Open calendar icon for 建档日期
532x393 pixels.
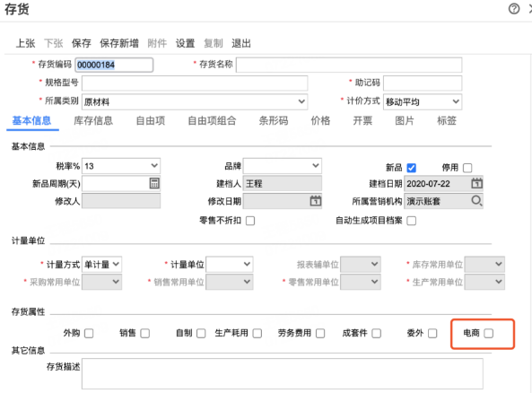[x=476, y=183]
